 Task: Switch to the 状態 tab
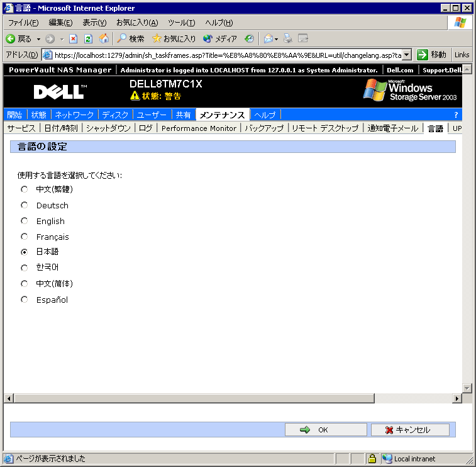39,115
